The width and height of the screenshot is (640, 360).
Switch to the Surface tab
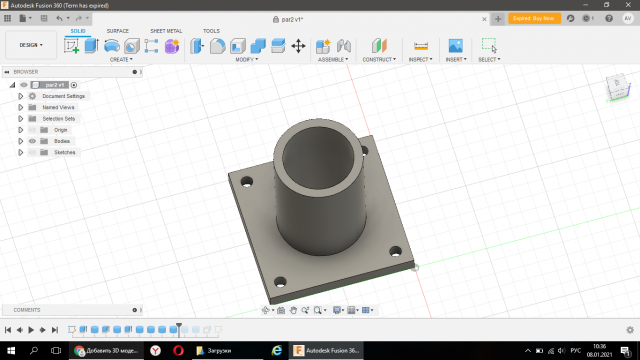[118, 31]
